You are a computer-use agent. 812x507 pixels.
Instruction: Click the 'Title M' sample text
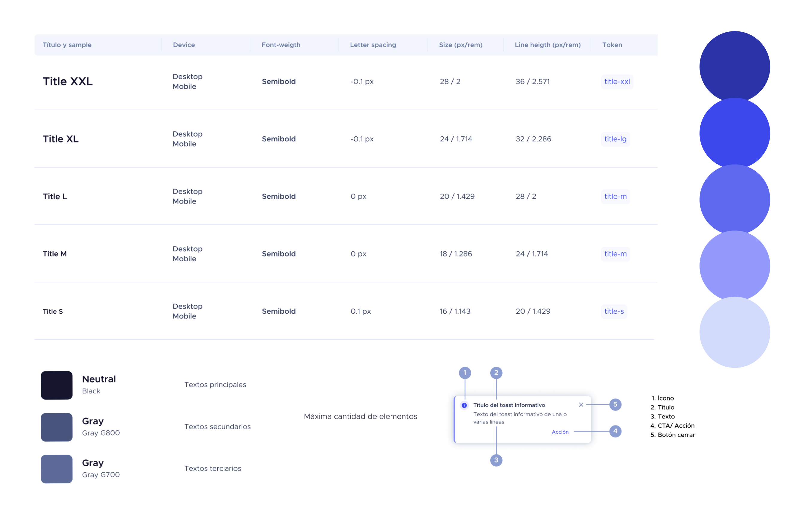(55, 254)
